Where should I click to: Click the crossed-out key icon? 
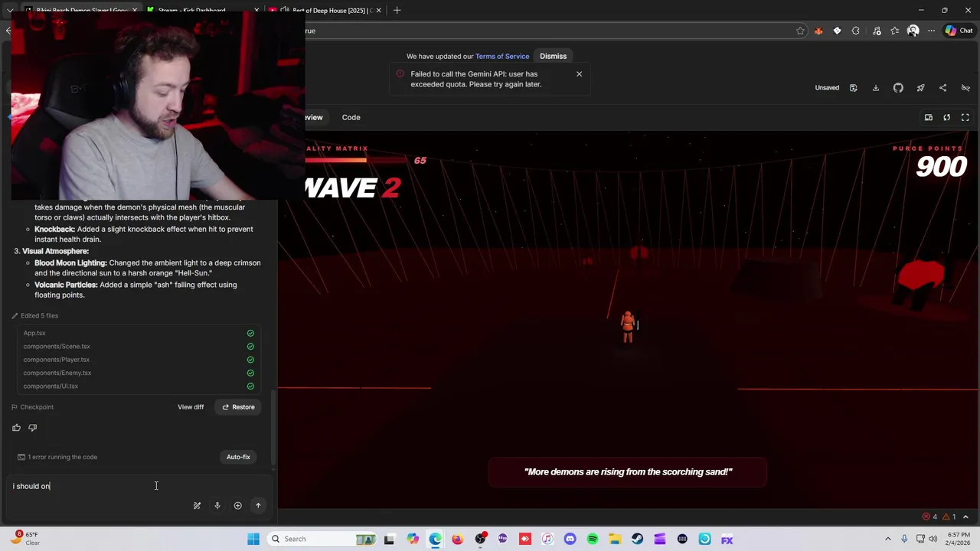pyautogui.click(x=965, y=88)
